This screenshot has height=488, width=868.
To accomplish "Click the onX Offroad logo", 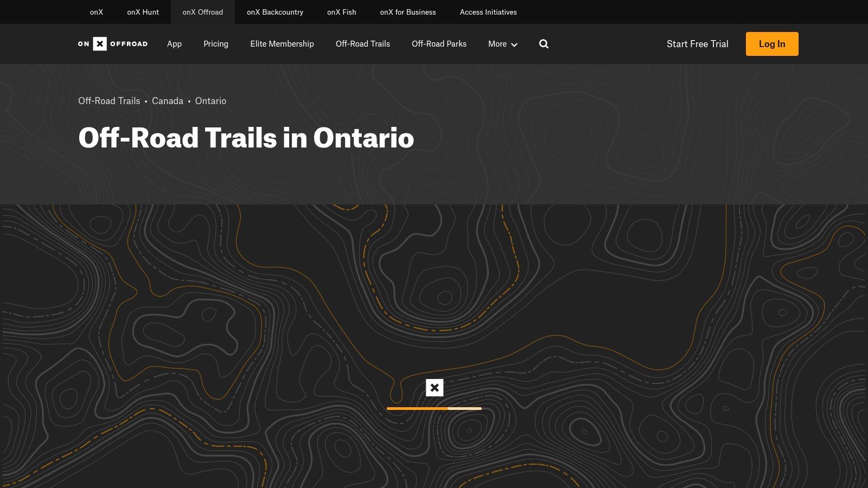I will point(113,44).
